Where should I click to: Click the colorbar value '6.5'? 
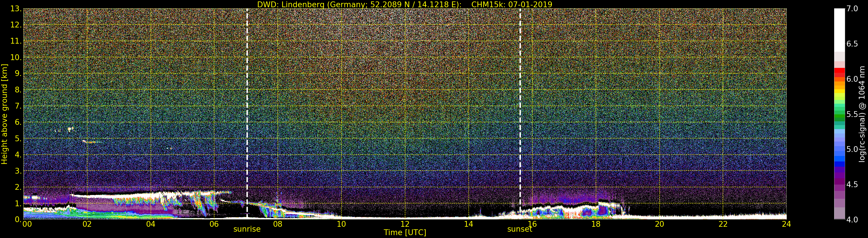click(852, 44)
